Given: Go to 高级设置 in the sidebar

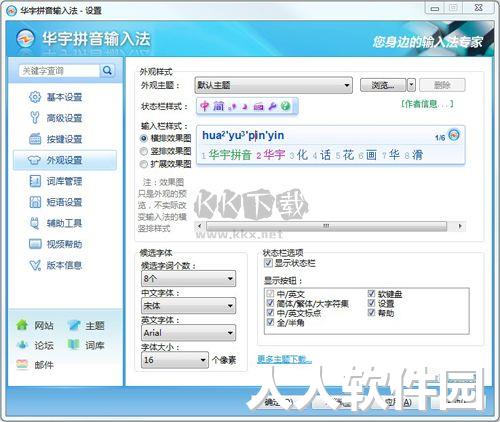Looking at the screenshot, I should [64, 118].
